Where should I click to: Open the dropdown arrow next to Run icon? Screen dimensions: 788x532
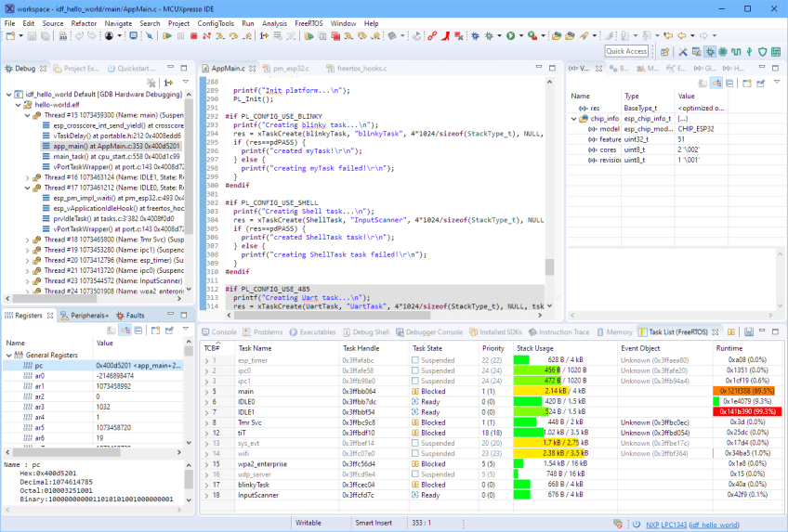(x=521, y=35)
